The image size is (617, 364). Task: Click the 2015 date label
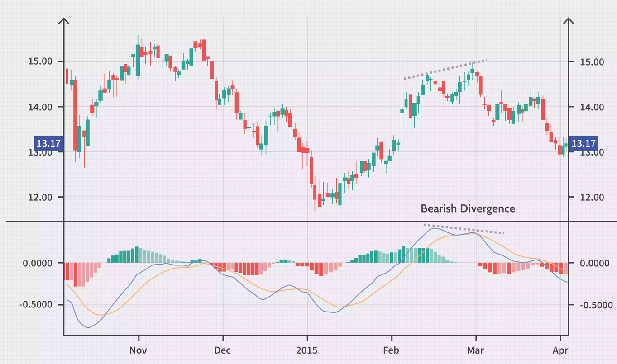(x=307, y=350)
